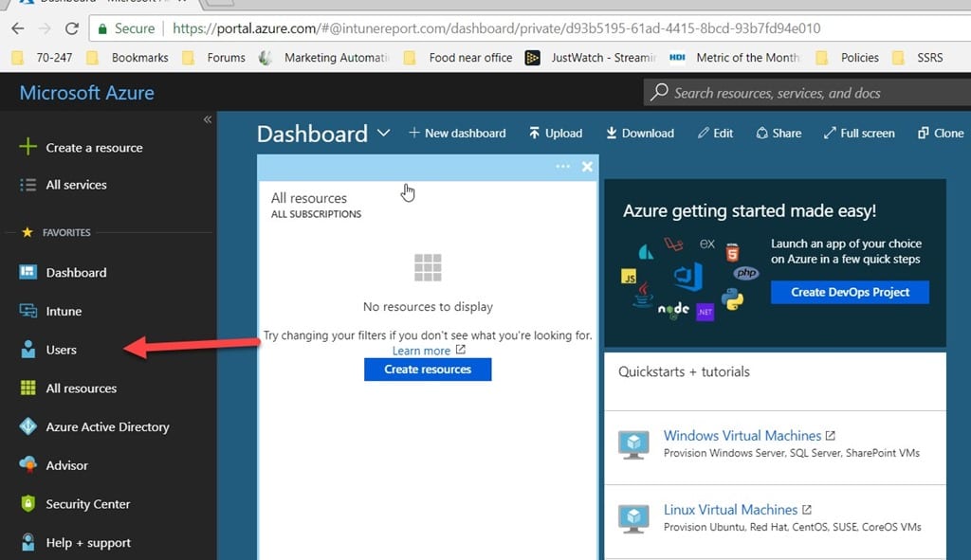Open the Linux Virtual Machines link
This screenshot has width=971, height=560.
pyautogui.click(x=731, y=509)
